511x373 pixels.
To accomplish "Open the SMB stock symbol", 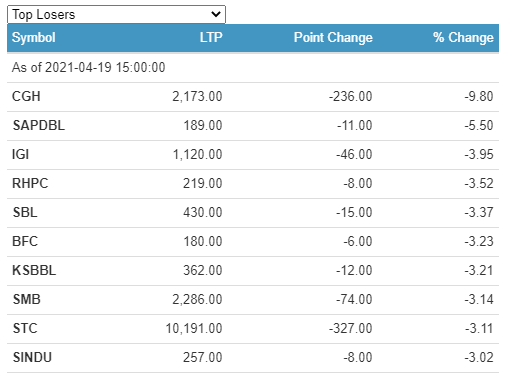I will (27, 299).
